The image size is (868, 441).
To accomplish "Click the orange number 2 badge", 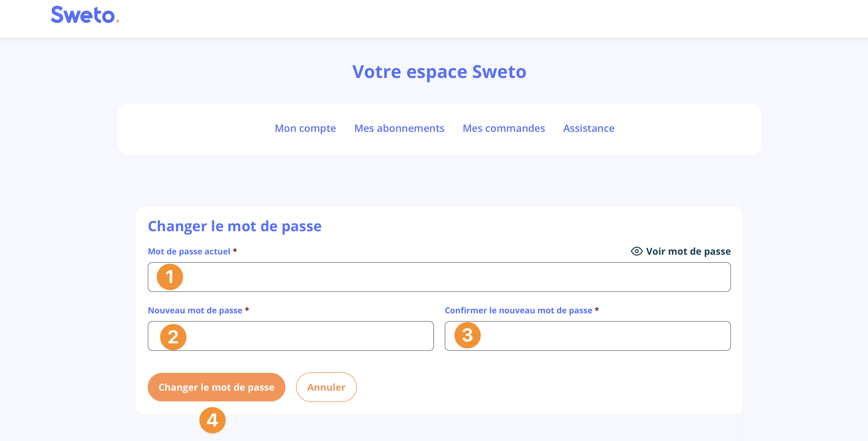I will [173, 337].
